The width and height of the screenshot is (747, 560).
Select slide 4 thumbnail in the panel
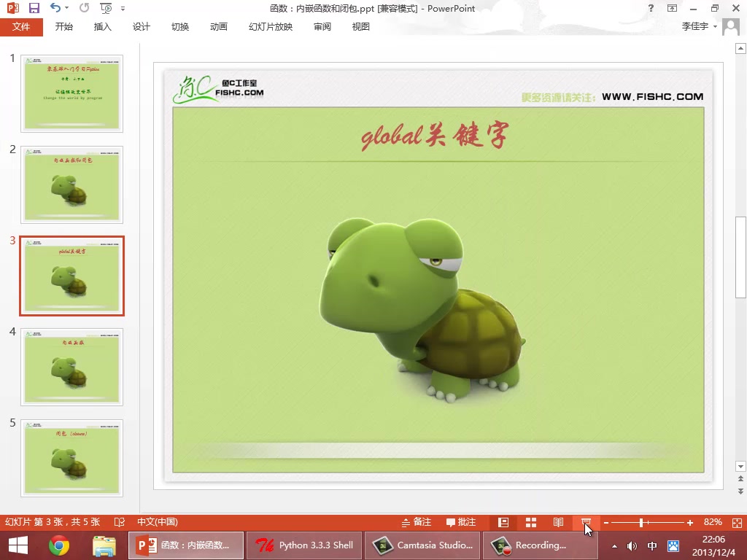point(71,367)
